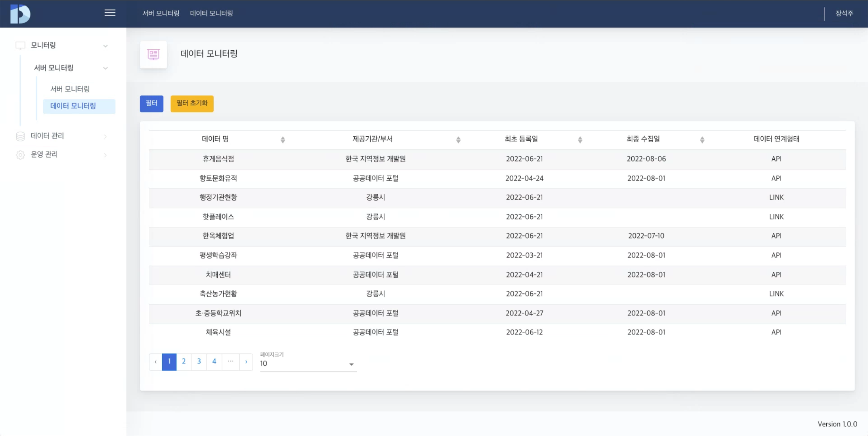
Task: Select the 향토문화유적 row
Action: (497, 179)
